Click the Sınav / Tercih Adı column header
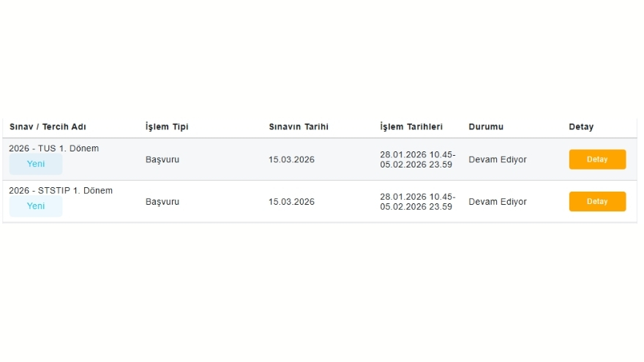644x362 pixels. pyautogui.click(x=48, y=127)
